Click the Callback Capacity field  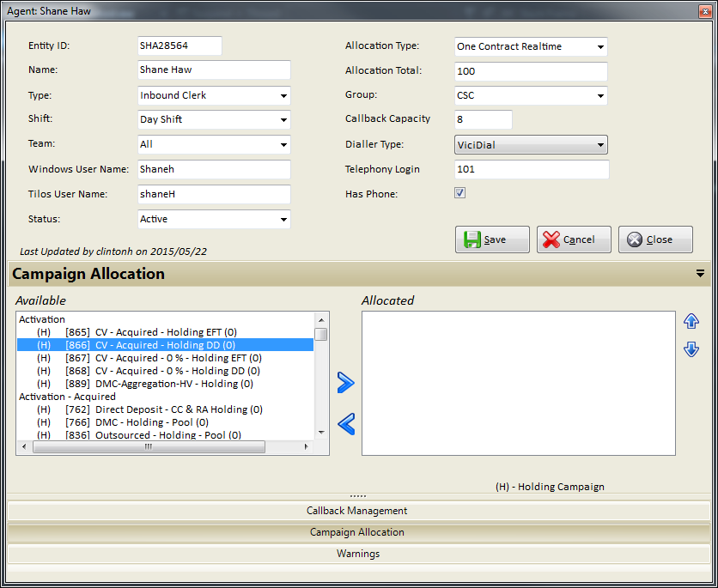[483, 119]
